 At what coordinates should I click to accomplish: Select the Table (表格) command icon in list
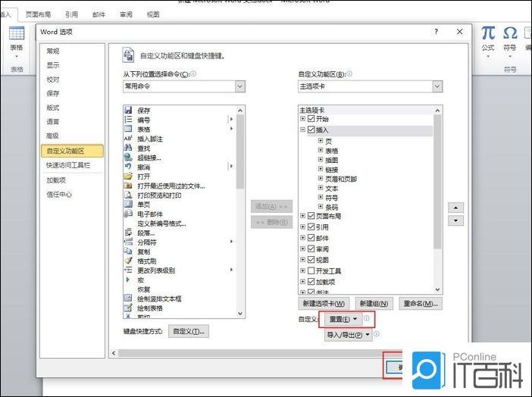click(128, 129)
